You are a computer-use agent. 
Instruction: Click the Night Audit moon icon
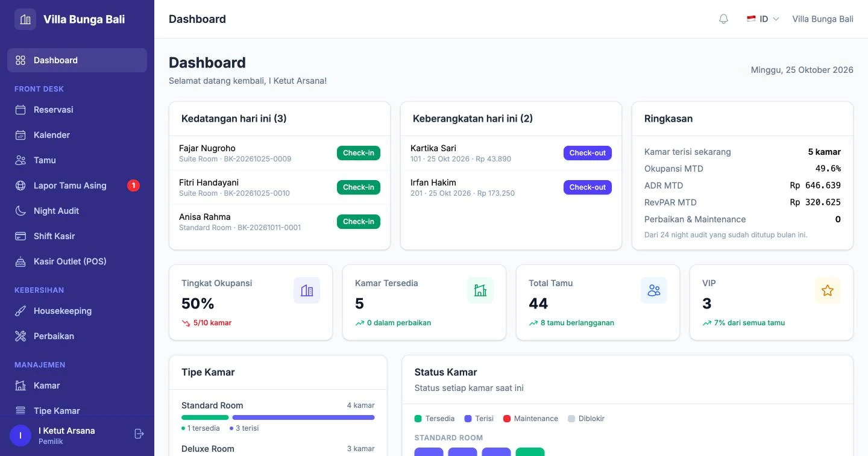(x=20, y=211)
